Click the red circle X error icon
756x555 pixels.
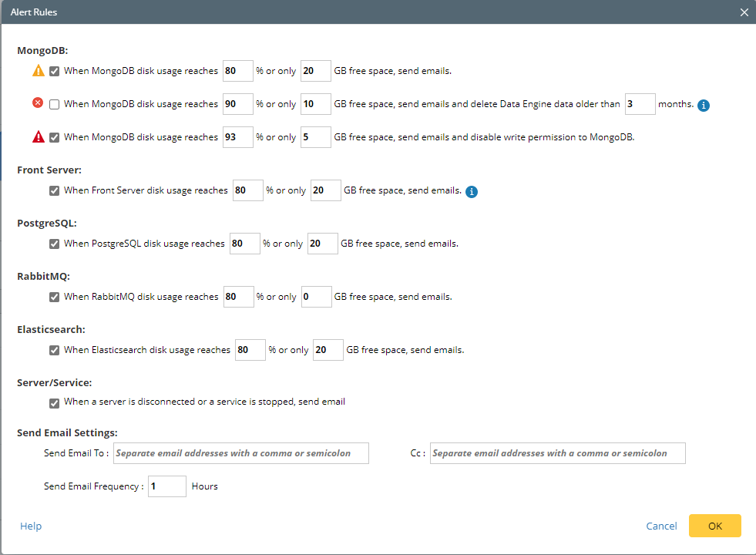pos(38,104)
